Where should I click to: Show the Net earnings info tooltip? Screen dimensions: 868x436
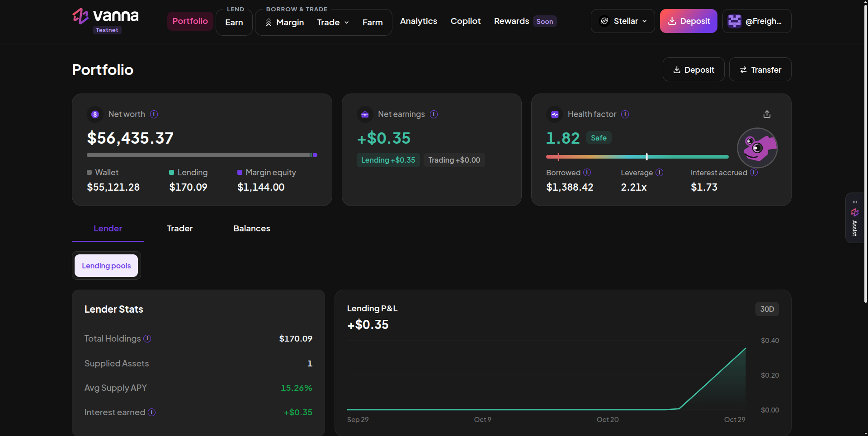click(x=434, y=114)
